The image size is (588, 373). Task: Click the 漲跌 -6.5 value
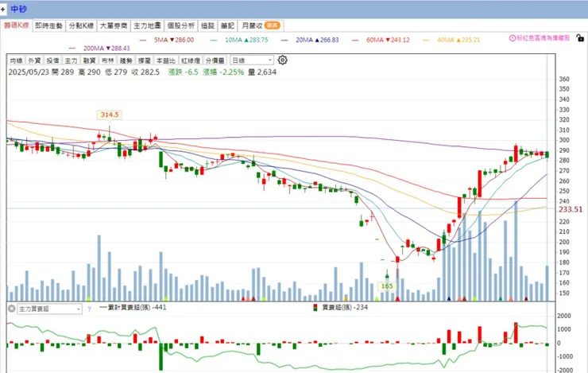(x=183, y=72)
